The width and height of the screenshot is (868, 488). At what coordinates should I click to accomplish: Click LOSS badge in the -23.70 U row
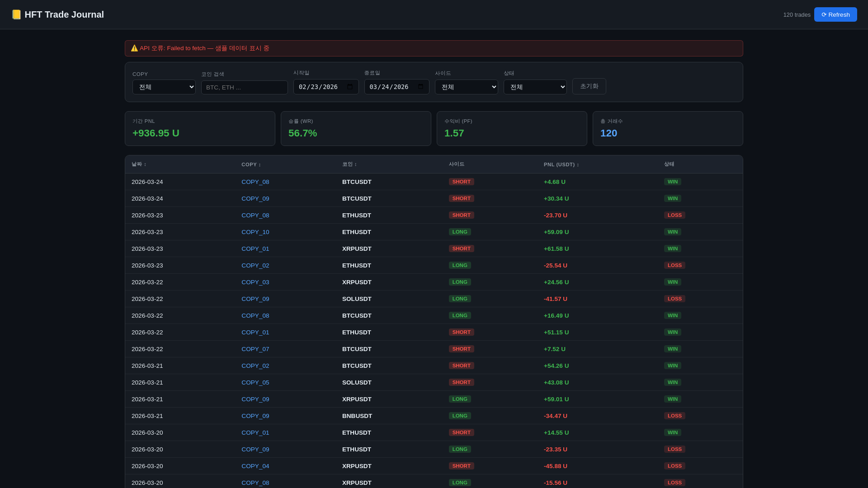675,215
